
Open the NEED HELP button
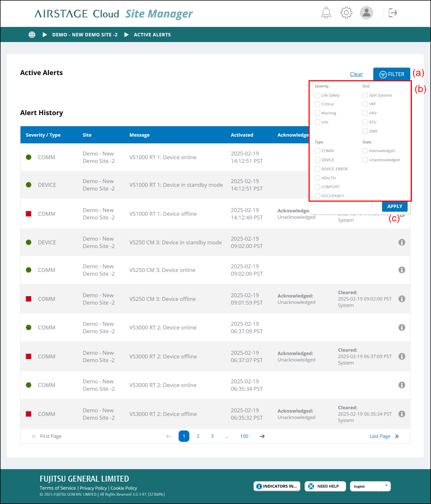325,486
